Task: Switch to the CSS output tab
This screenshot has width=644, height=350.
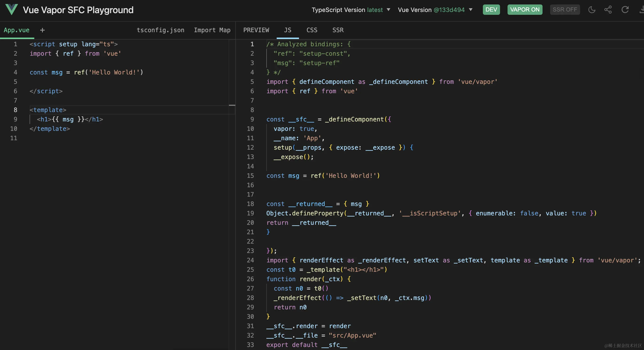Action: 312,30
